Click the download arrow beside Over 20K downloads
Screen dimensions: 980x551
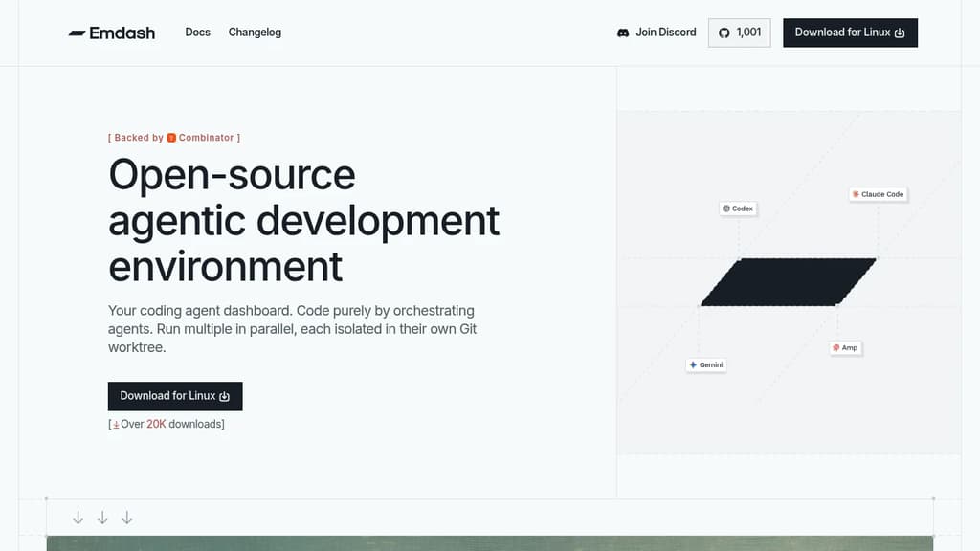116,423
